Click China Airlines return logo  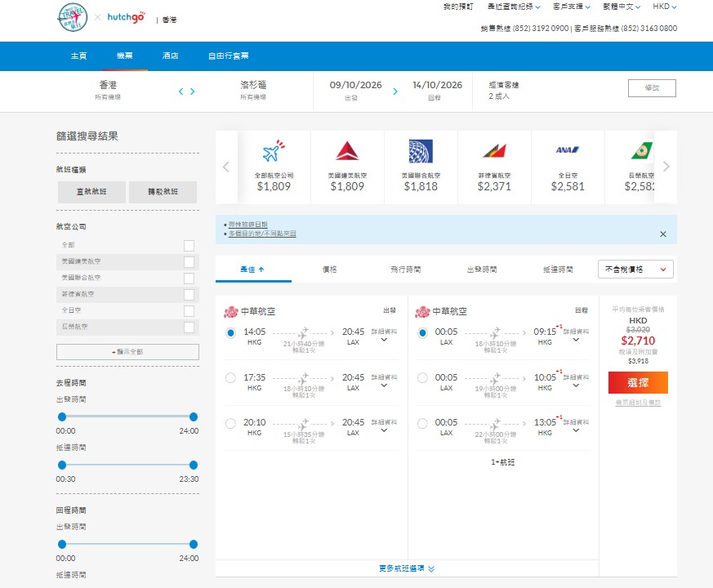tap(422, 311)
